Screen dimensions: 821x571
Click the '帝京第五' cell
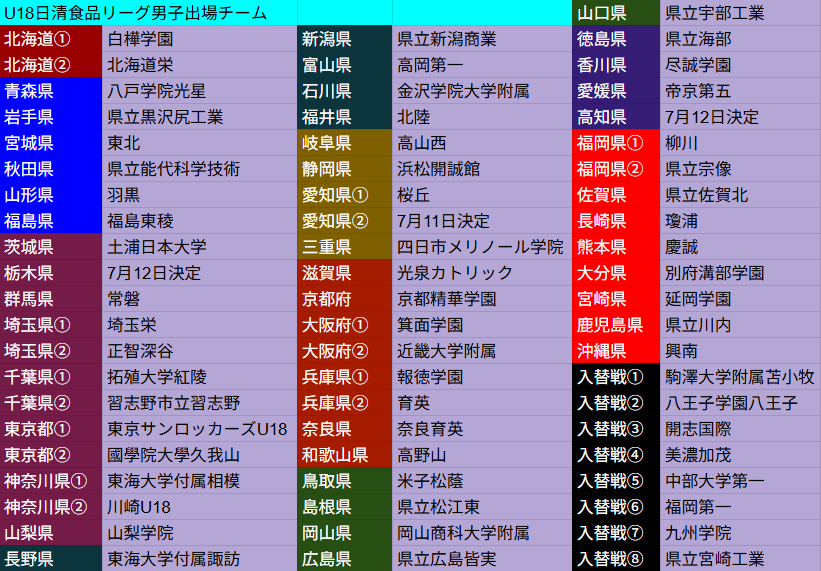[x=740, y=91]
